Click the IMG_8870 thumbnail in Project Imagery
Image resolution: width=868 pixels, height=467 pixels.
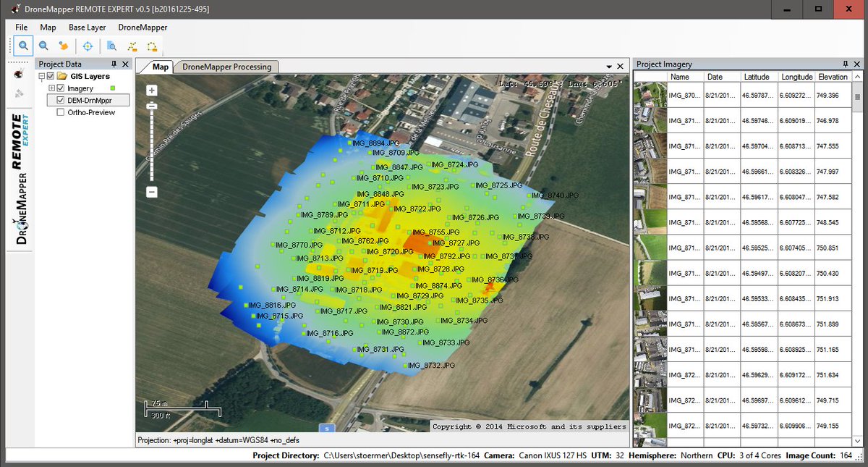(x=649, y=95)
